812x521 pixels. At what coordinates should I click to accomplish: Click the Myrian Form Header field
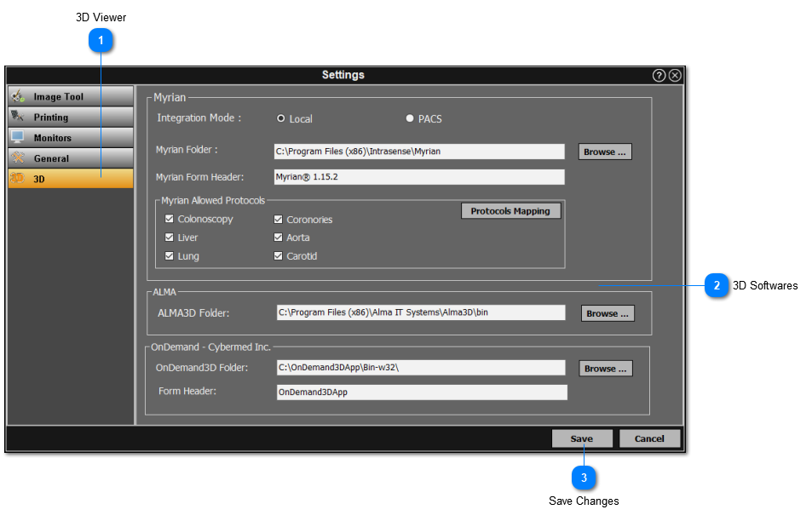click(418, 177)
